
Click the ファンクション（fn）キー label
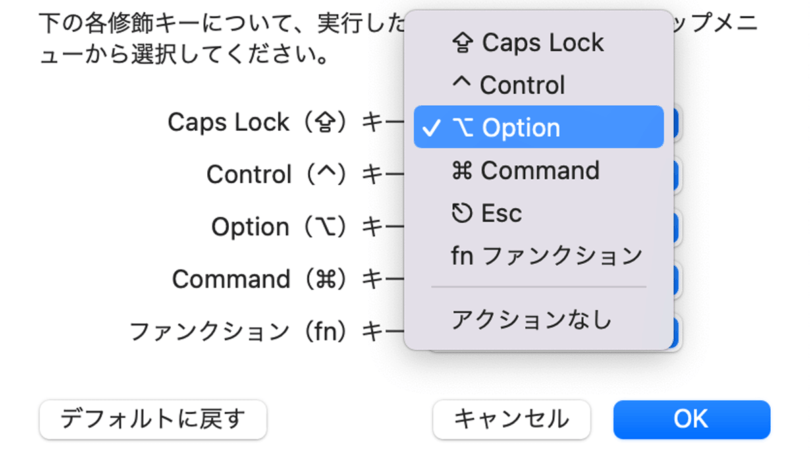pos(266,331)
